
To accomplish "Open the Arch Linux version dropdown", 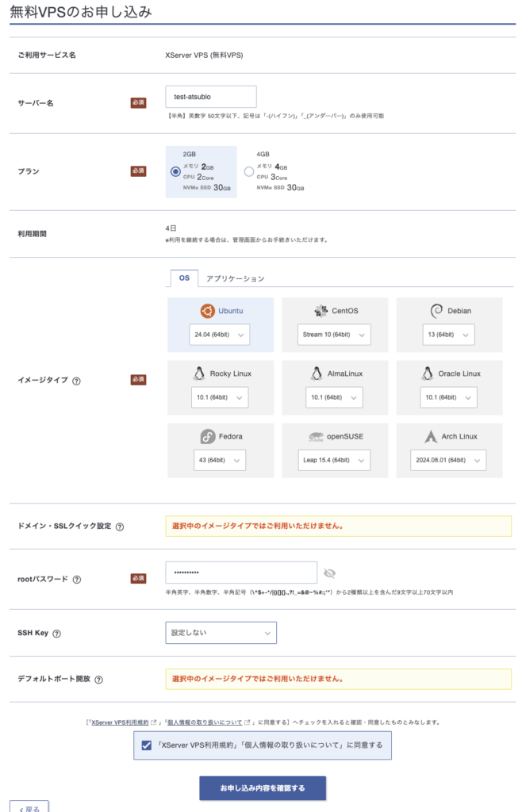I will click(448, 461).
